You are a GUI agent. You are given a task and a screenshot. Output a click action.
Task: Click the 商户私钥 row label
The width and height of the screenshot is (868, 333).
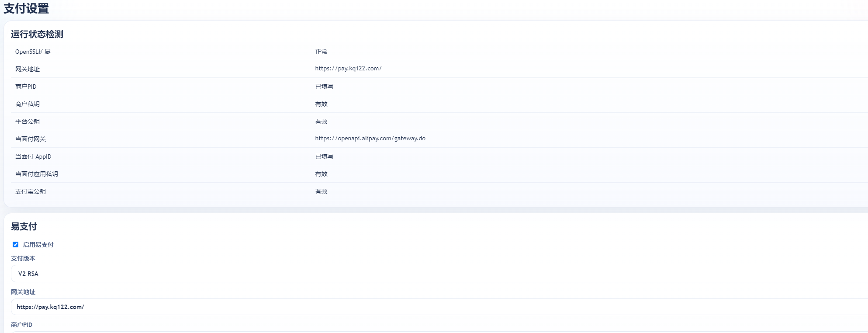coord(27,104)
